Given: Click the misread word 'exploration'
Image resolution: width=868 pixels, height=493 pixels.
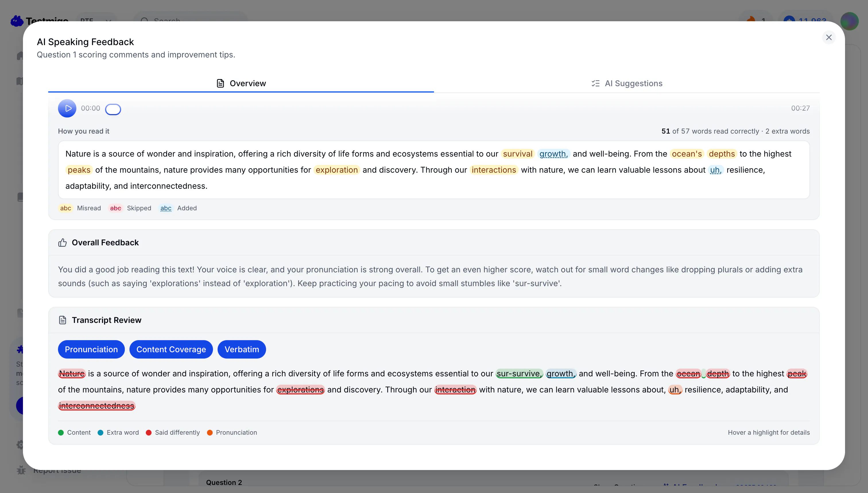Looking at the screenshot, I should [337, 170].
